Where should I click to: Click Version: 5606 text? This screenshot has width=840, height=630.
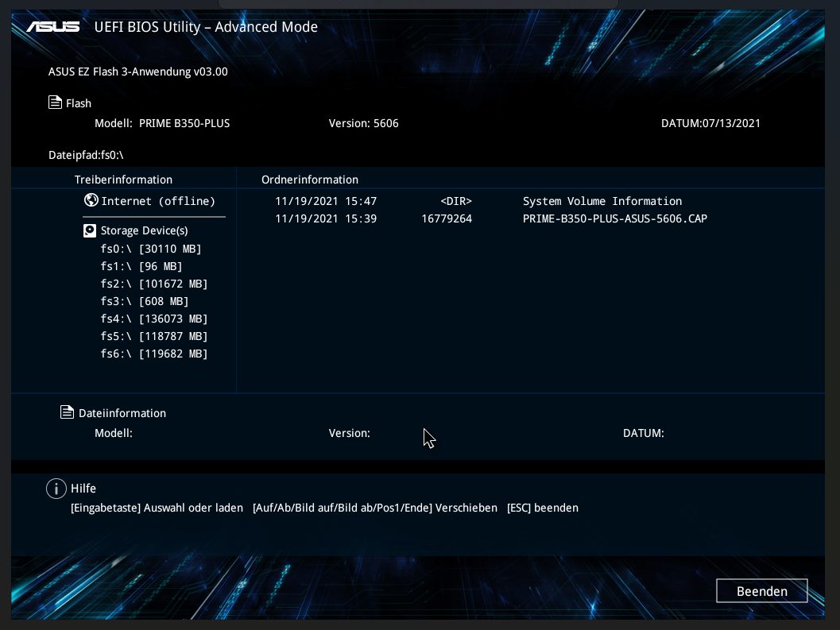[363, 123]
